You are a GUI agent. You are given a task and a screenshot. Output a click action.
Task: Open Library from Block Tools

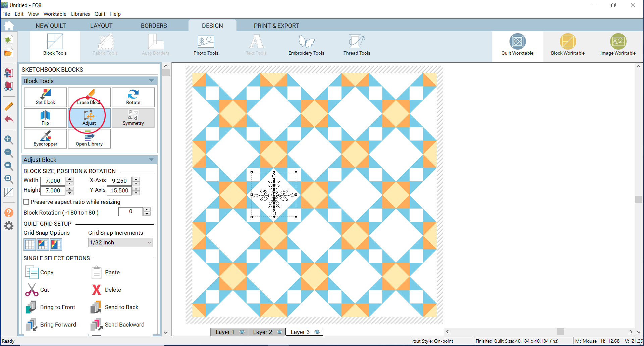pos(89,139)
